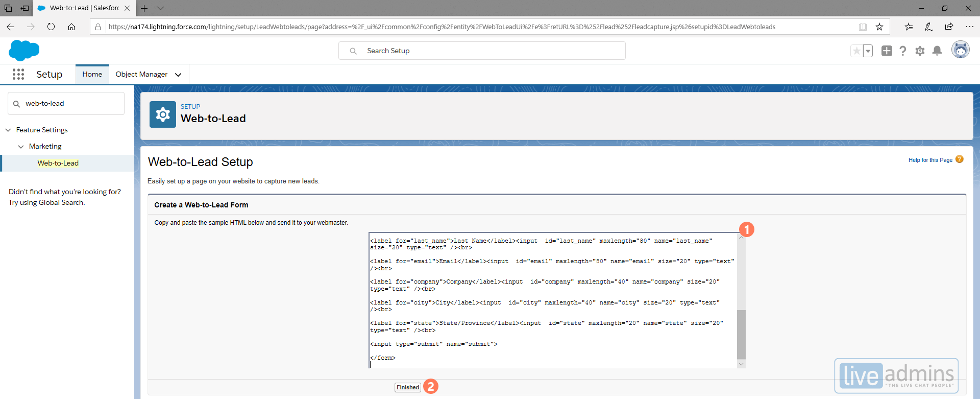Viewport: 980px width, 399px height.
Task: Open the Notifications bell icon
Action: point(937,51)
